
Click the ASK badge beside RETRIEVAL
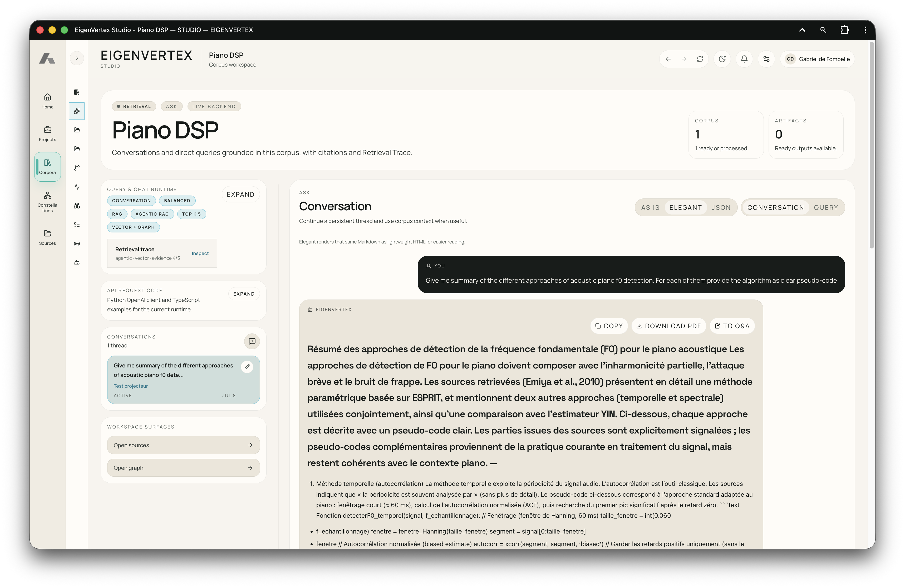point(171,106)
